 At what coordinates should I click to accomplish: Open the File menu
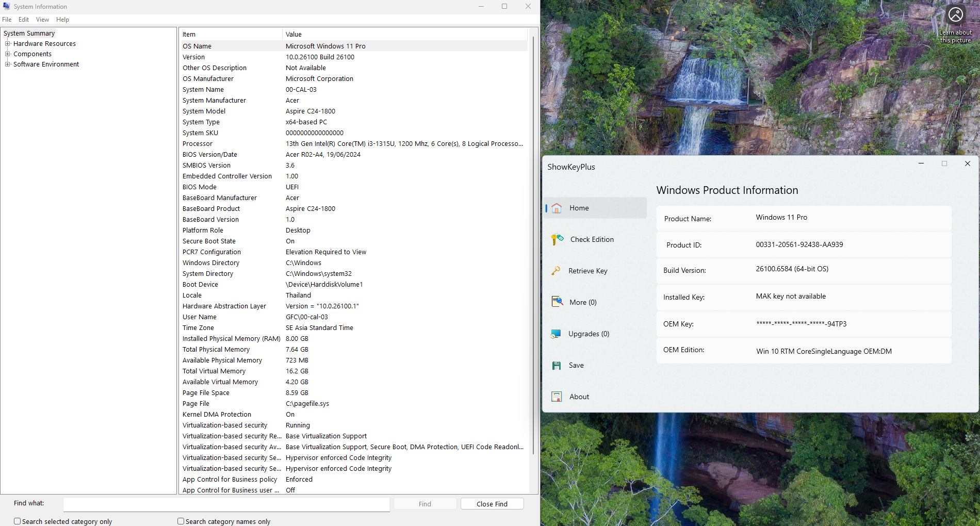[x=7, y=20]
